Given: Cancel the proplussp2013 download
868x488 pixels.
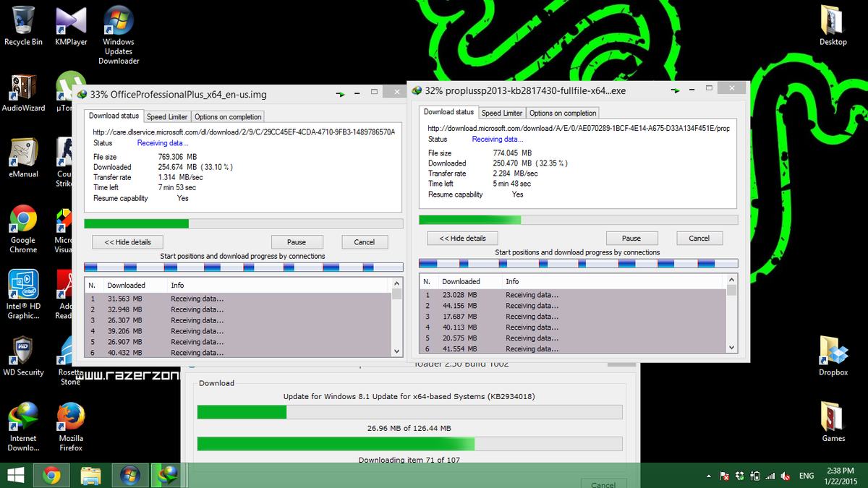Looking at the screenshot, I should click(699, 239).
